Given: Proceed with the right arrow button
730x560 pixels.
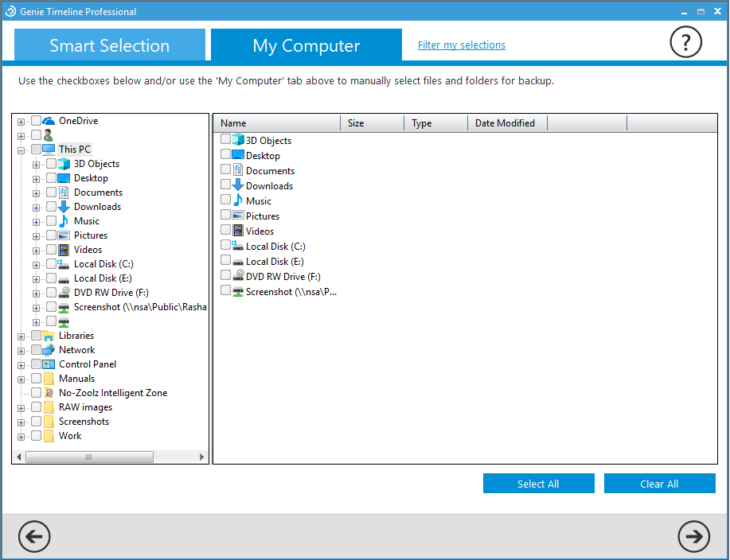Looking at the screenshot, I should [693, 536].
